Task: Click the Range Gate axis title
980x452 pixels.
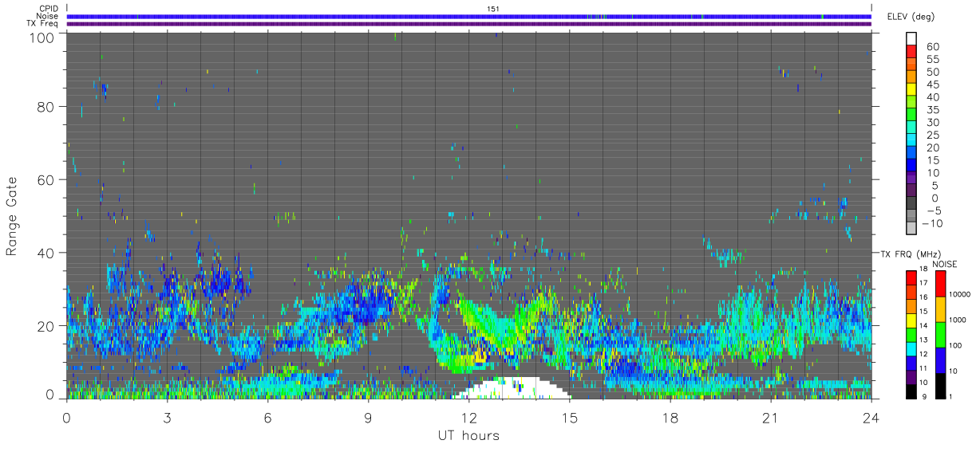Action: point(12,216)
